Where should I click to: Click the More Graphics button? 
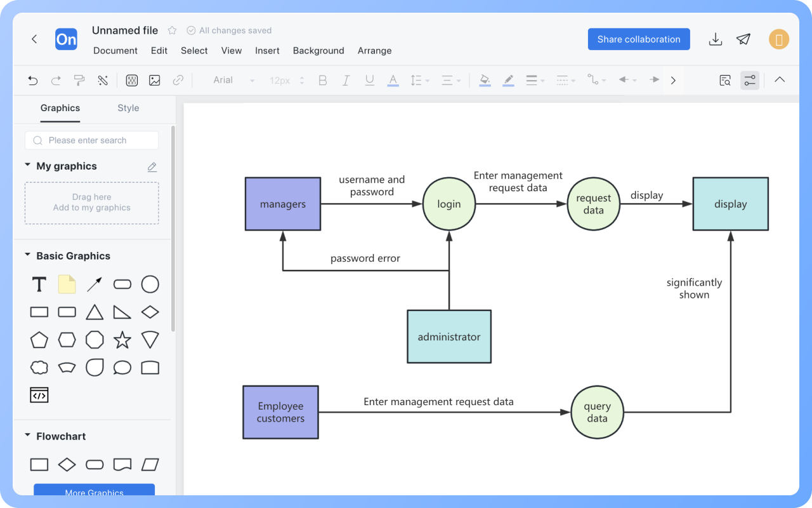pos(93,493)
